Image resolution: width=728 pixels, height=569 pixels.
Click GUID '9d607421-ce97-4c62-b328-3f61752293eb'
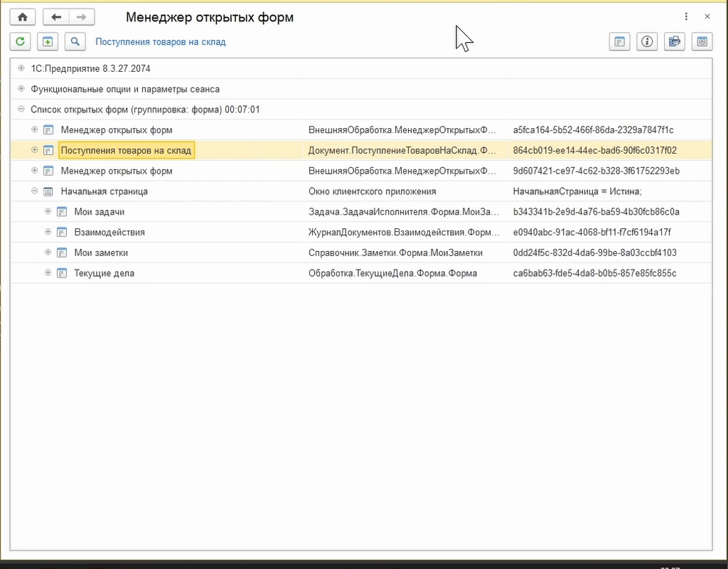[596, 171]
